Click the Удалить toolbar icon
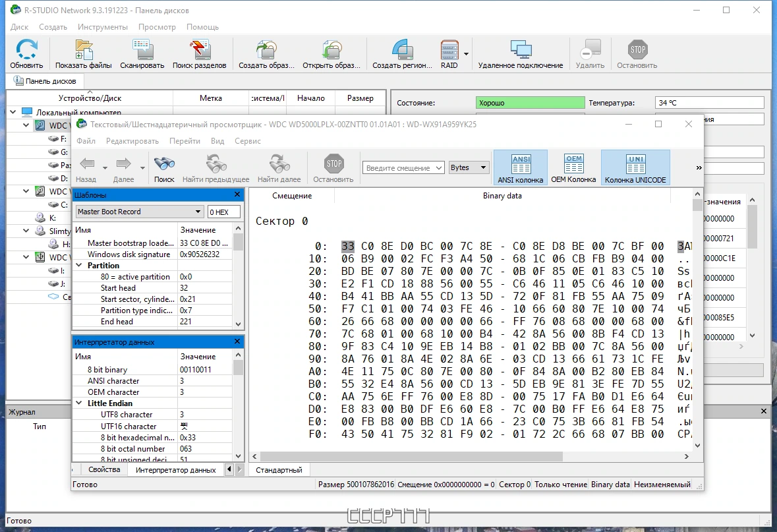This screenshot has height=532, width=777. point(590,49)
